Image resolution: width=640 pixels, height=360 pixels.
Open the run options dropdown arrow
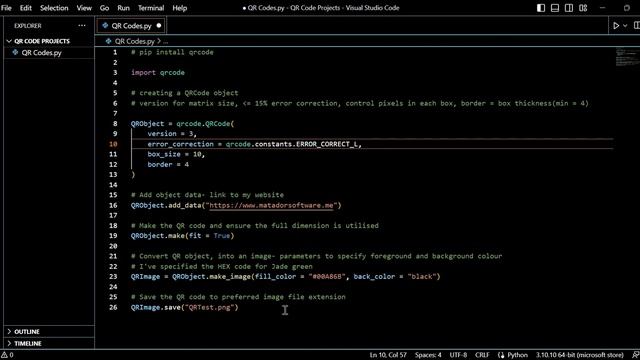coord(625,26)
